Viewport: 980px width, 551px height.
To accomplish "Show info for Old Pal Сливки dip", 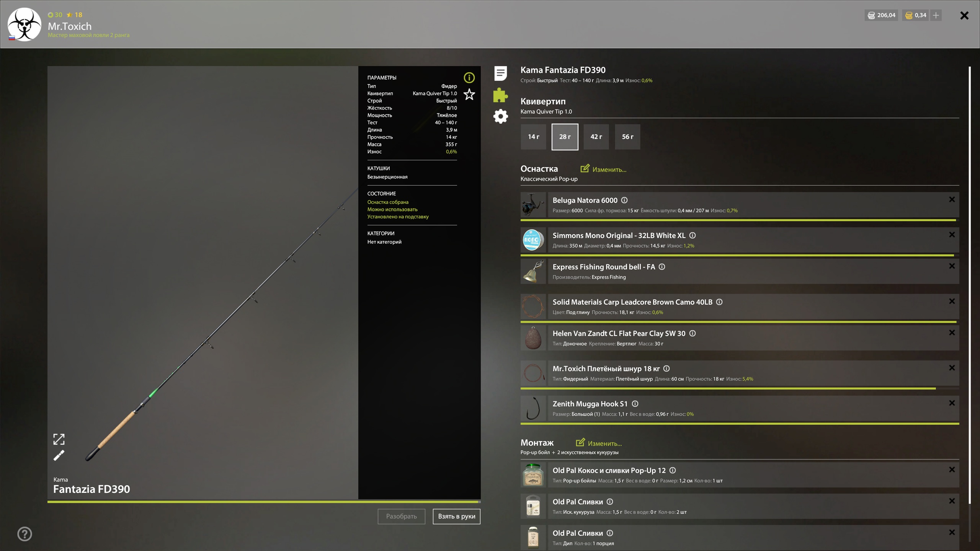I will (x=610, y=533).
